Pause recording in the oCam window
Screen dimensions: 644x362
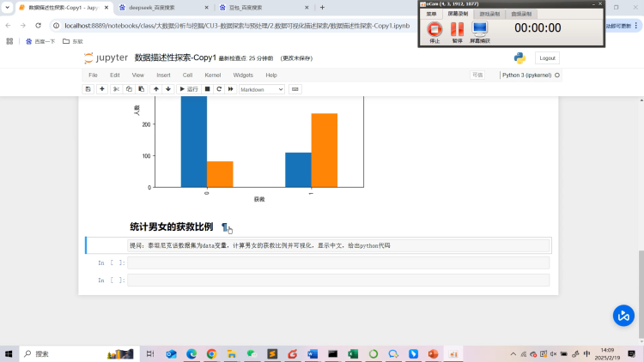pos(457,32)
